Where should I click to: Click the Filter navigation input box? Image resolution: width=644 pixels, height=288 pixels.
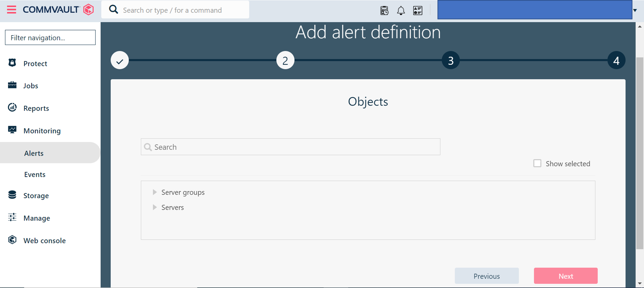50,38
